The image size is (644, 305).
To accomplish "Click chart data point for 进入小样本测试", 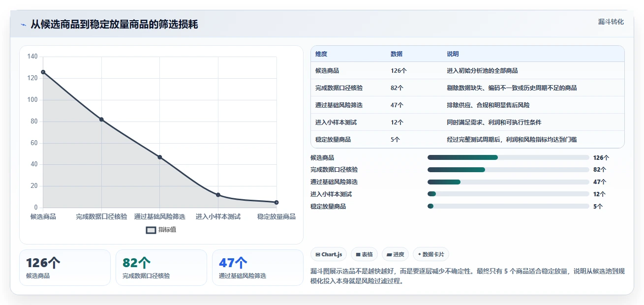I will [x=218, y=195].
